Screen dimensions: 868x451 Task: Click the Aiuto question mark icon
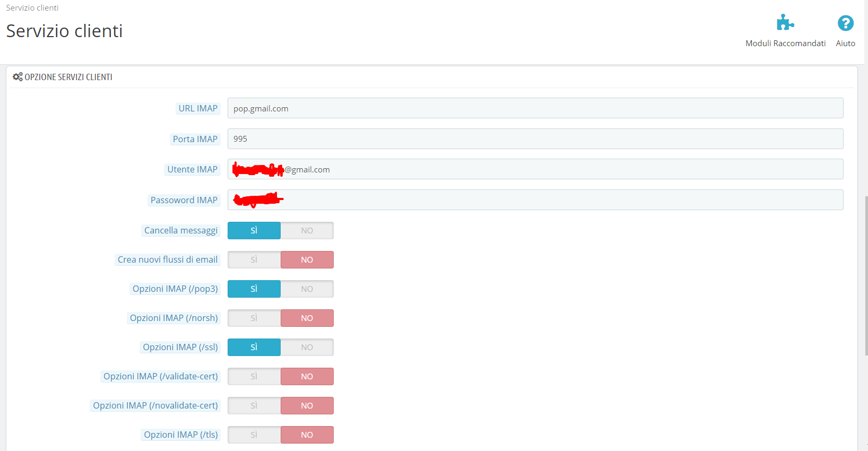845,23
